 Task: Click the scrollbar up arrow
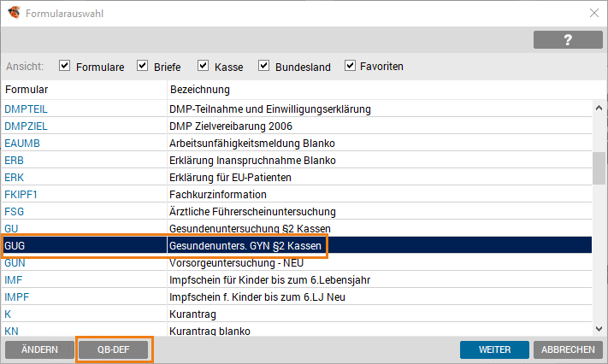point(600,108)
